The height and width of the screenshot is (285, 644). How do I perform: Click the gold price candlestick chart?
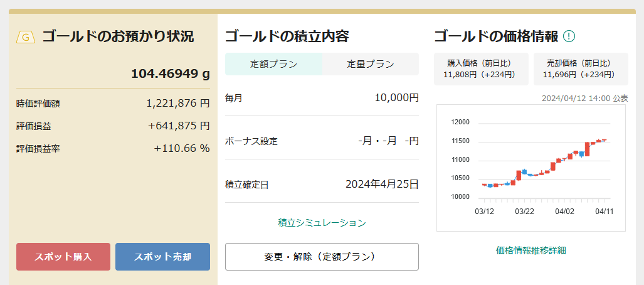coord(531,167)
